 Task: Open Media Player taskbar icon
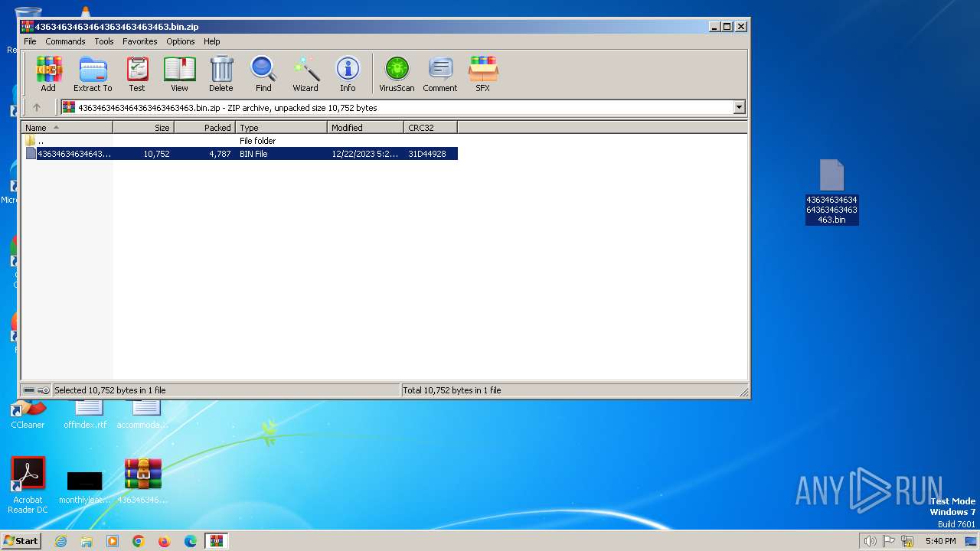113,541
